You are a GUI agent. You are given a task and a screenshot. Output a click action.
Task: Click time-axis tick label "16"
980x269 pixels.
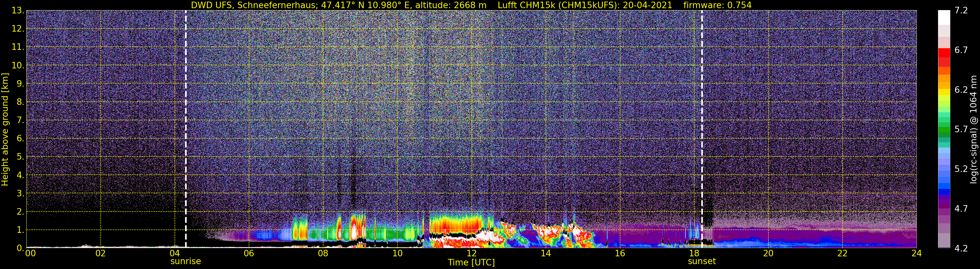pyautogui.click(x=620, y=254)
